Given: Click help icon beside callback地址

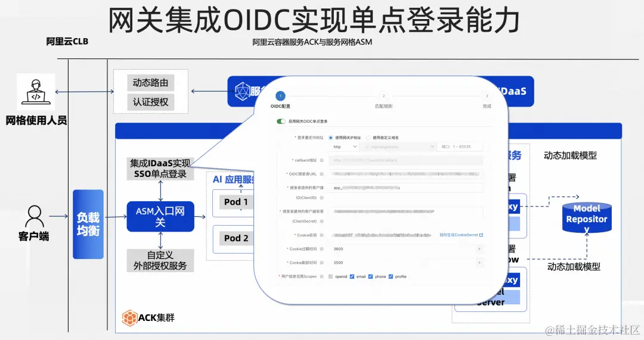Looking at the screenshot, I should [321, 160].
